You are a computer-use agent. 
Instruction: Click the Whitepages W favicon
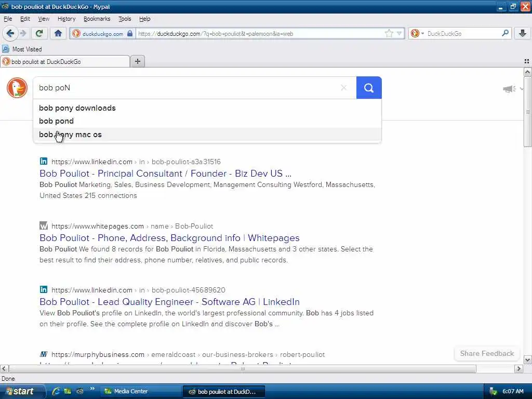click(x=44, y=225)
